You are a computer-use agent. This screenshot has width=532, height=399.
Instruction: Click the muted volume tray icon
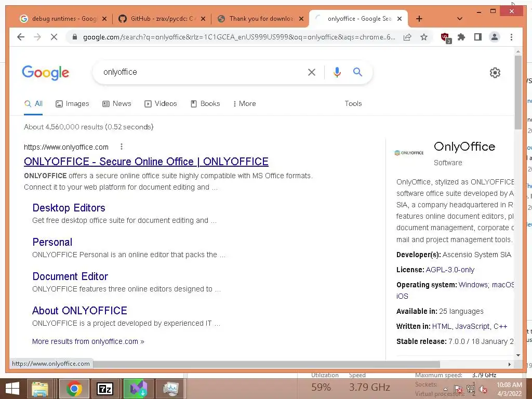(483, 390)
